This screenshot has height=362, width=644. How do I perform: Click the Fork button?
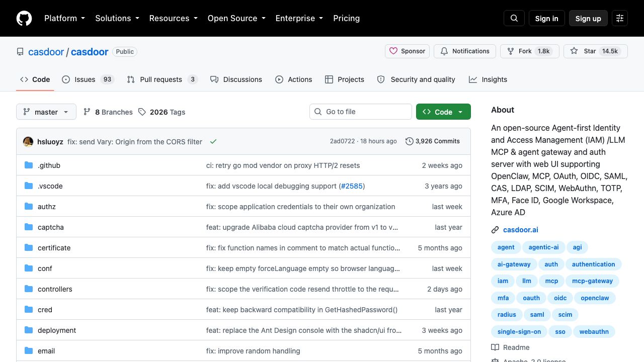coord(529,51)
